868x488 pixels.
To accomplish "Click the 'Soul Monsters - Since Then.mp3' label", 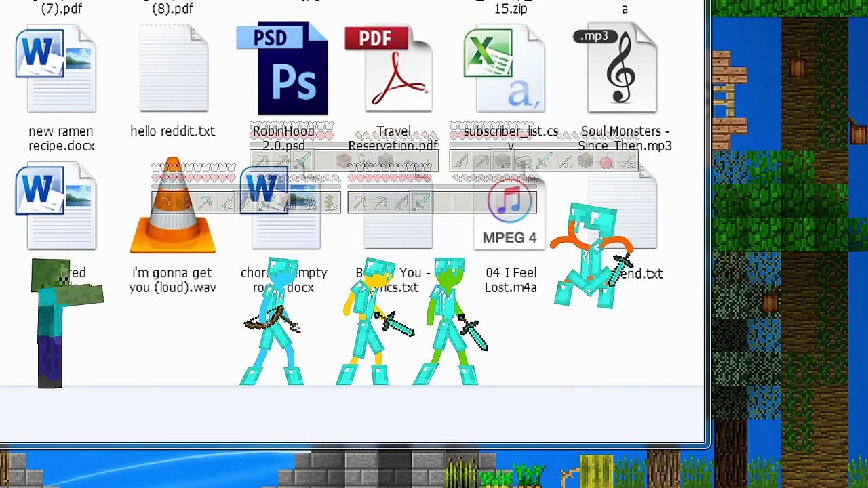I will tap(625, 138).
